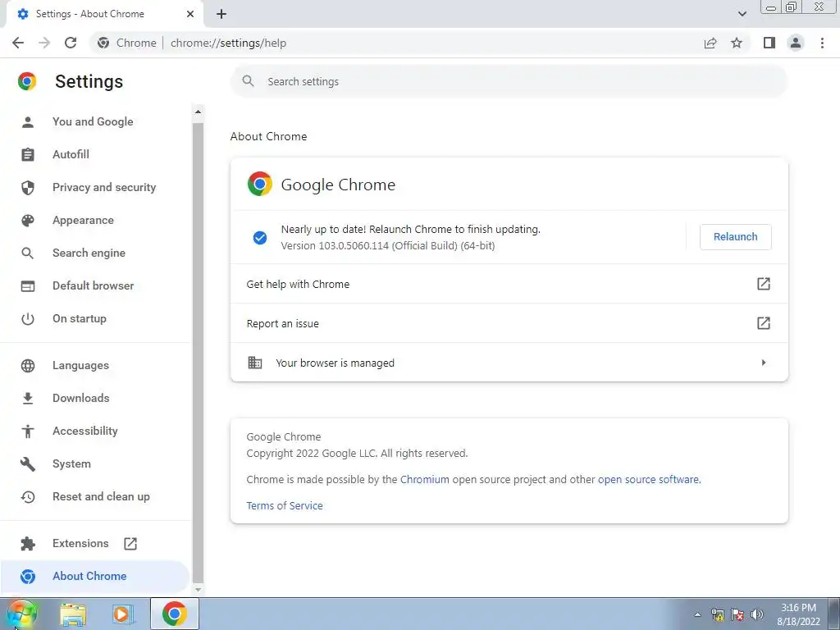Open Autofill settings
The height and width of the screenshot is (630, 840).
71,154
